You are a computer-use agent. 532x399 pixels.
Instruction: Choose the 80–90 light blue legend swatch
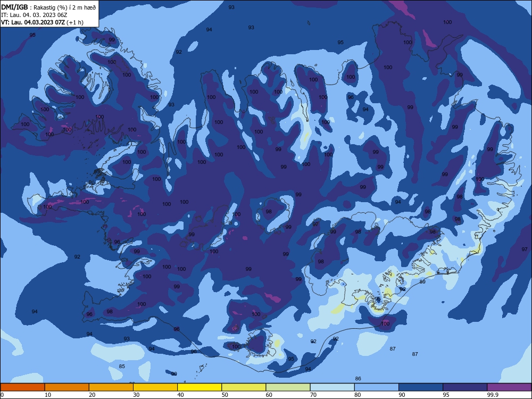[377, 387]
